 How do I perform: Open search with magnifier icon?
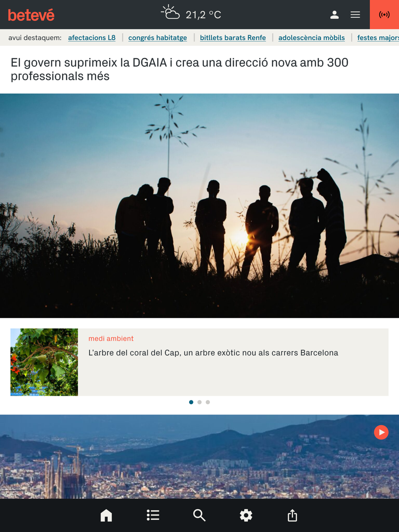(199, 515)
